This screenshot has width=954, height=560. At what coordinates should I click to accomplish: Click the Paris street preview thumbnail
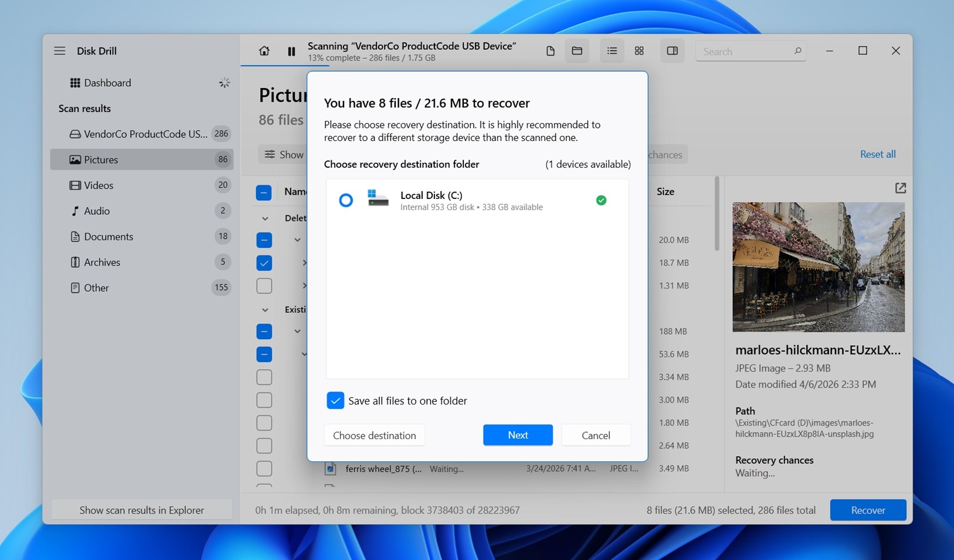818,267
